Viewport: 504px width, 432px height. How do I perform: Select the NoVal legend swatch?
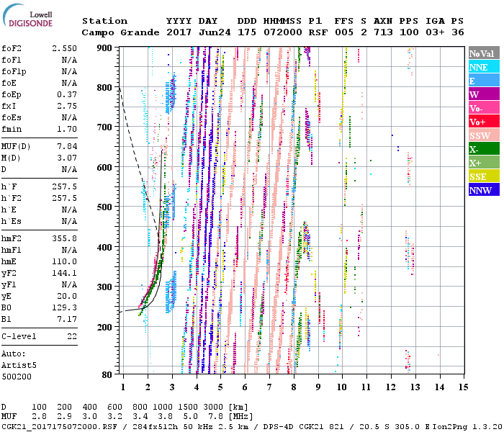(x=484, y=53)
